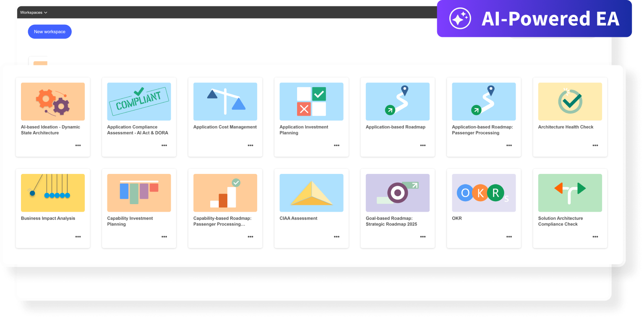Click the AI-Powered EA badge
The image size is (644, 319).
pyautogui.click(x=534, y=19)
